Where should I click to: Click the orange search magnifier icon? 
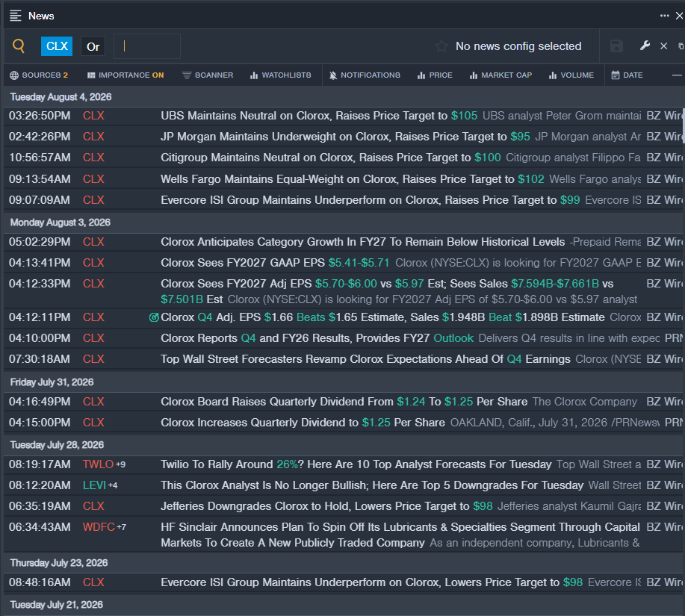pyautogui.click(x=19, y=46)
